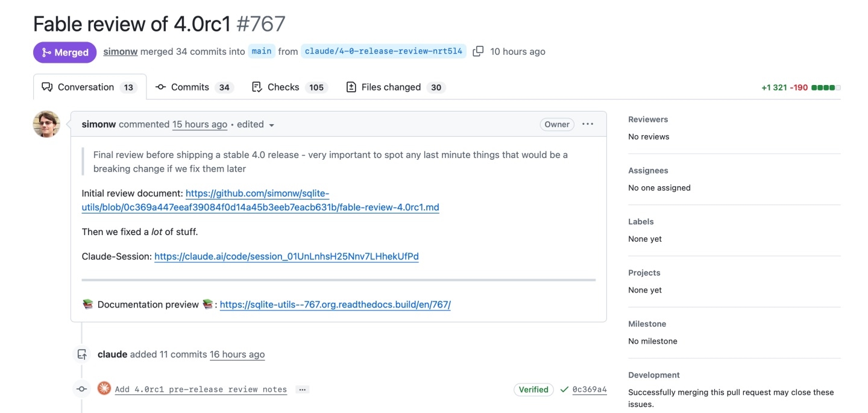Open the edited history dropdown arrow

[x=271, y=125]
